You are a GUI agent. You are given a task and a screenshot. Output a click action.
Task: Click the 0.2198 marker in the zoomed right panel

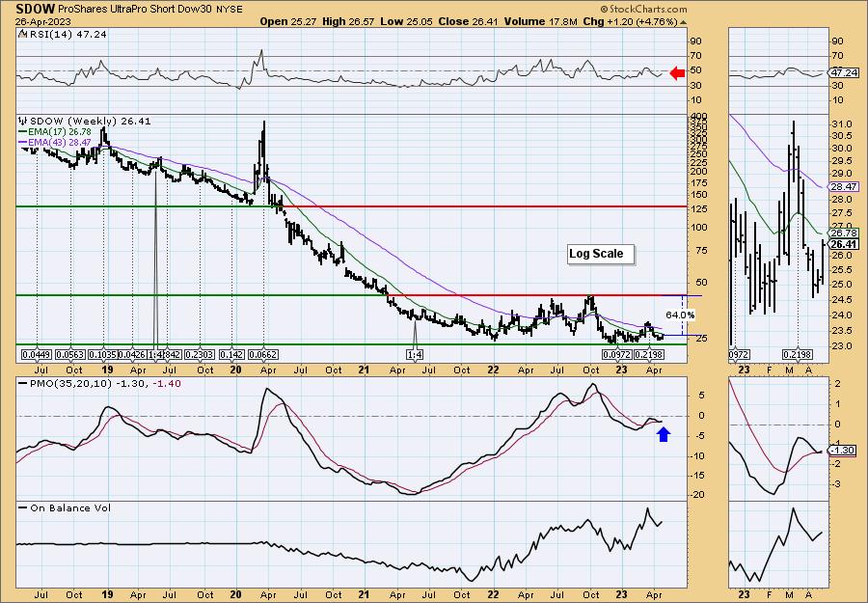coord(796,354)
